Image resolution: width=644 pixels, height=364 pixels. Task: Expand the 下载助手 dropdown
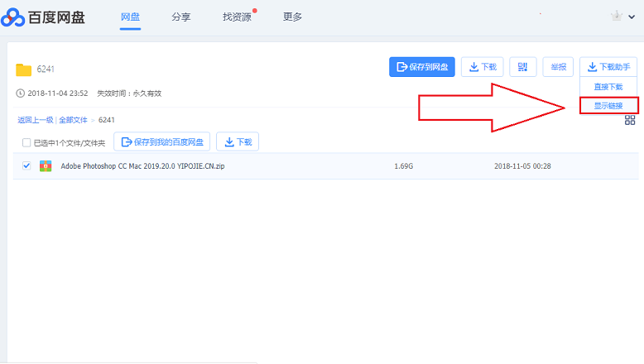pyautogui.click(x=608, y=67)
